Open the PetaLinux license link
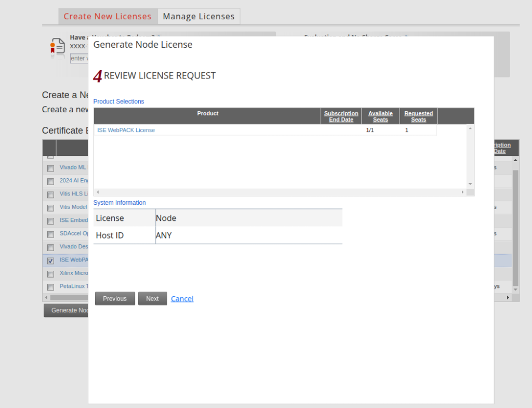Viewport: 532px width, 408px height. 74,286
